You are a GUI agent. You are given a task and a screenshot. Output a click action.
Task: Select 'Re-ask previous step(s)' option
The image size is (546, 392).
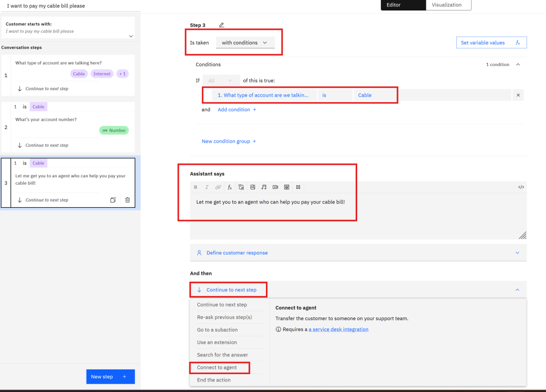pos(230,317)
